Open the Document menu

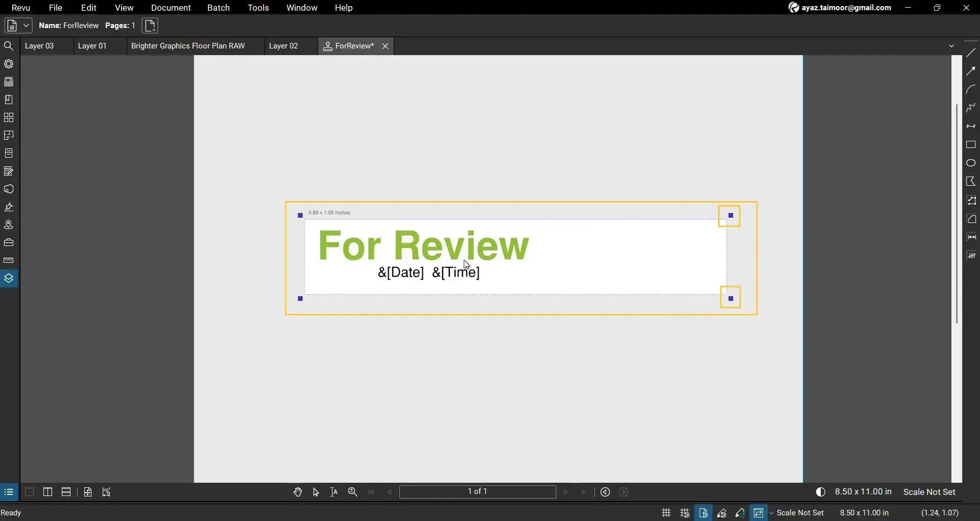(x=171, y=8)
